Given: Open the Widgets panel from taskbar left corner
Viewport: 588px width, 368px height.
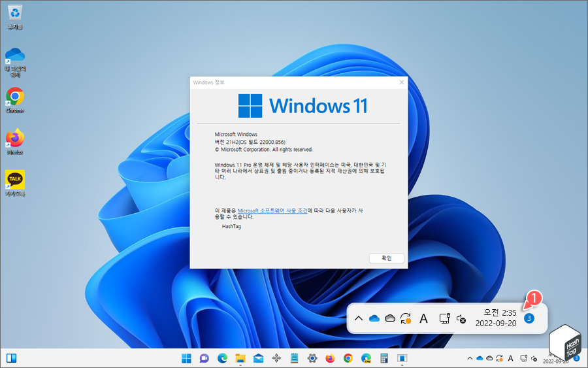Looking at the screenshot, I should tap(12, 358).
